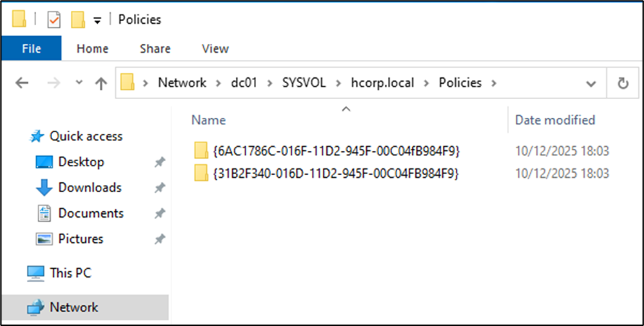
Task: Switch to the Share ribbon tab
Action: tap(155, 48)
